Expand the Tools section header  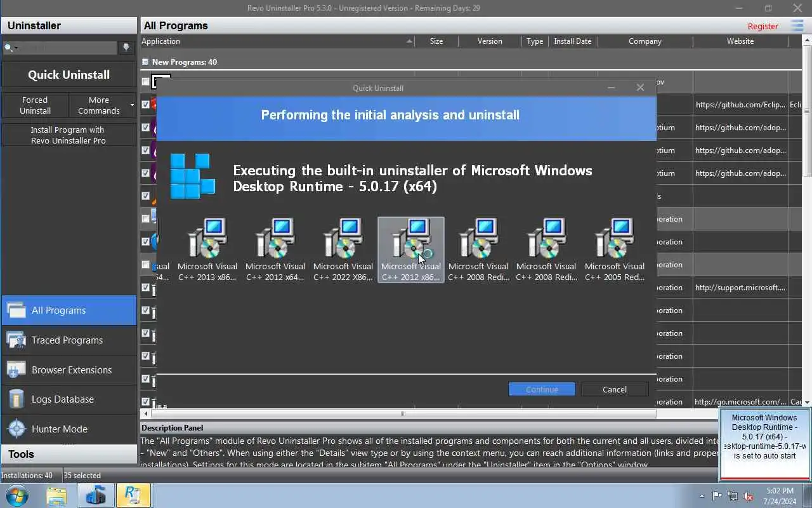click(69, 454)
